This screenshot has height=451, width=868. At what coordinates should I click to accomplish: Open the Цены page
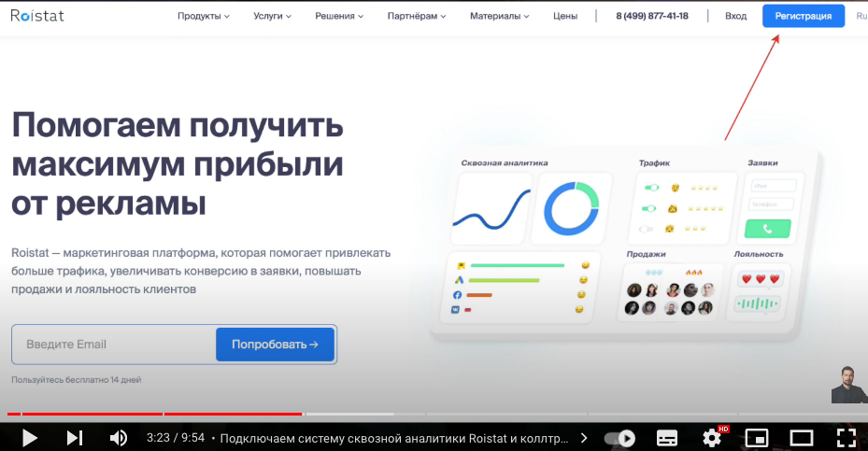pos(565,16)
